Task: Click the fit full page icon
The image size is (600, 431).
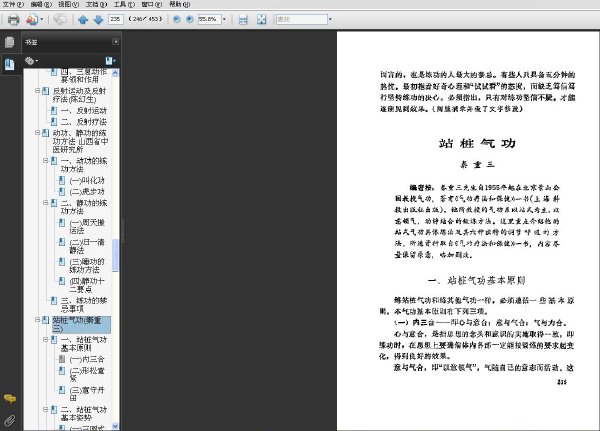Action: tap(261, 20)
